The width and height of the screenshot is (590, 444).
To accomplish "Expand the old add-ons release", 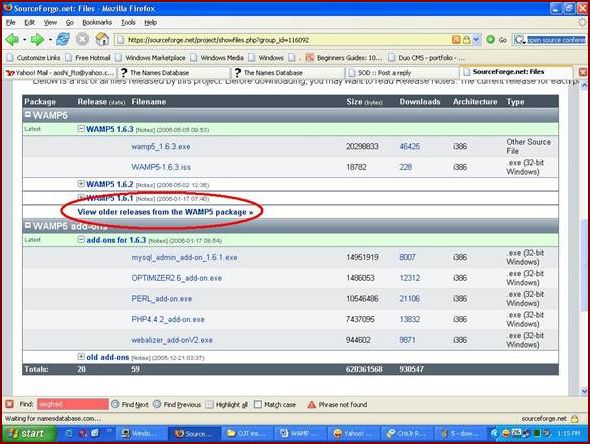I will [x=81, y=356].
